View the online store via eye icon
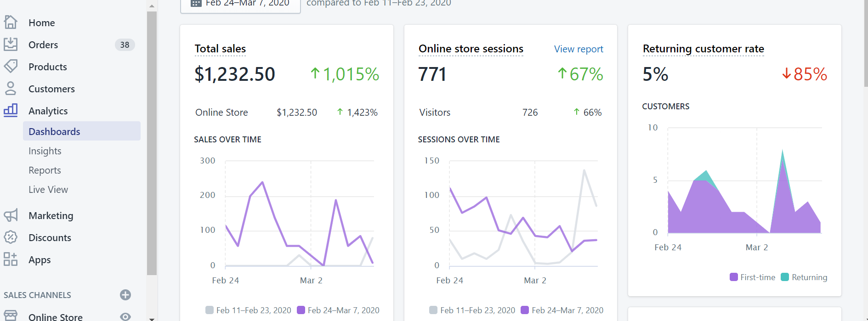The image size is (868, 321). point(125,316)
